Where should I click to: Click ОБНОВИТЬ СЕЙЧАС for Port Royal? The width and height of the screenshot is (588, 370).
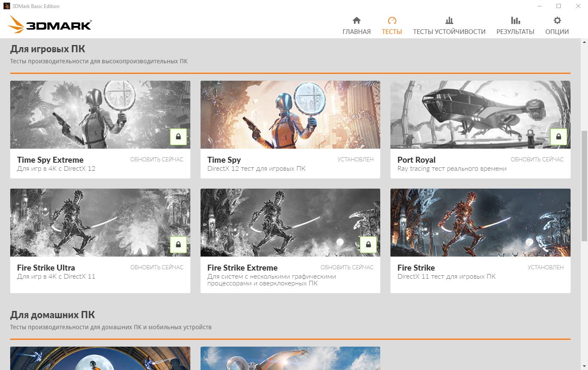[537, 159]
